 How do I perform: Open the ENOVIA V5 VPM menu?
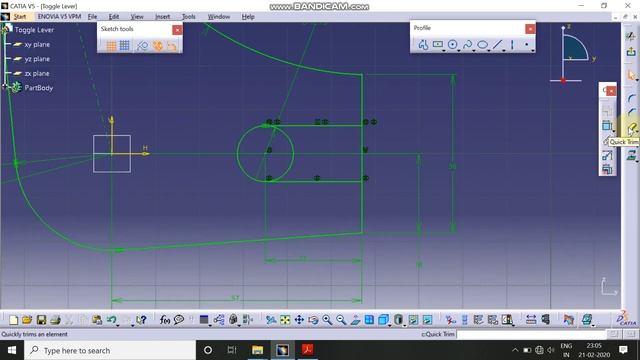click(x=59, y=17)
